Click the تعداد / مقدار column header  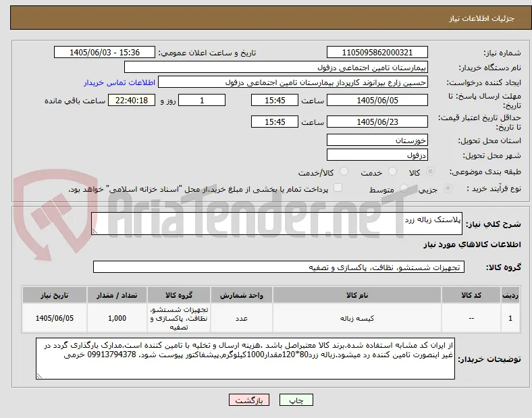117,295
